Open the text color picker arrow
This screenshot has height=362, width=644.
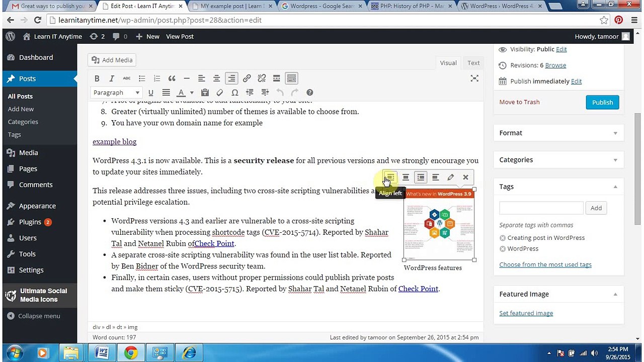pyautogui.click(x=192, y=93)
